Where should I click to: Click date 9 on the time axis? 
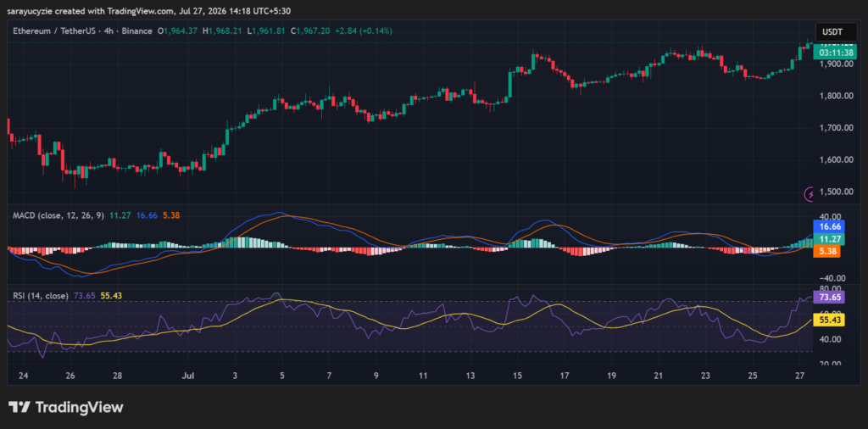pyautogui.click(x=376, y=376)
